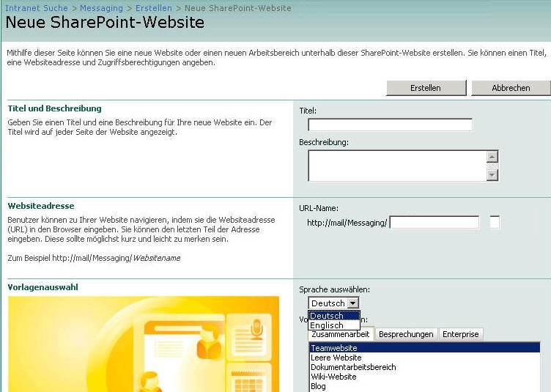
Task: Switch to the Zusammenarbeit tab
Action: point(341,334)
